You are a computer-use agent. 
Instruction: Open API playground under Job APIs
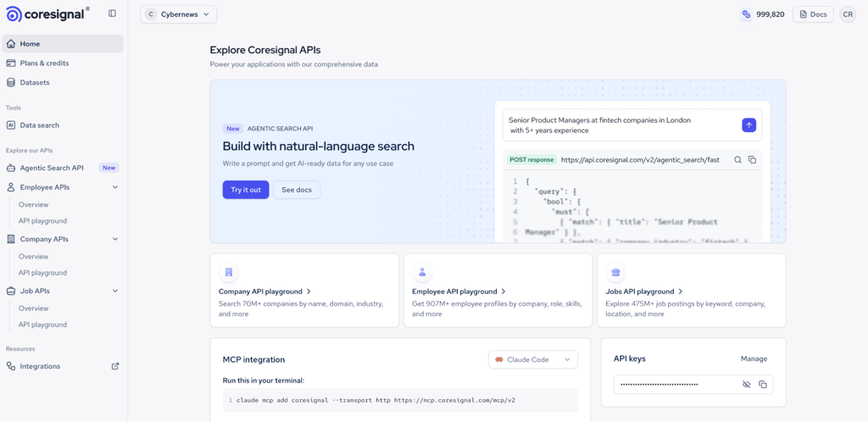coord(42,325)
